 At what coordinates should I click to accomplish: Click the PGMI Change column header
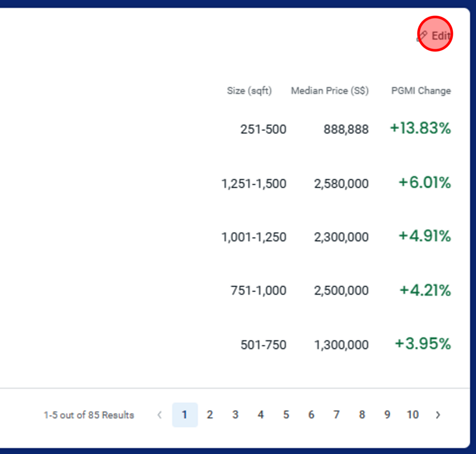(421, 91)
